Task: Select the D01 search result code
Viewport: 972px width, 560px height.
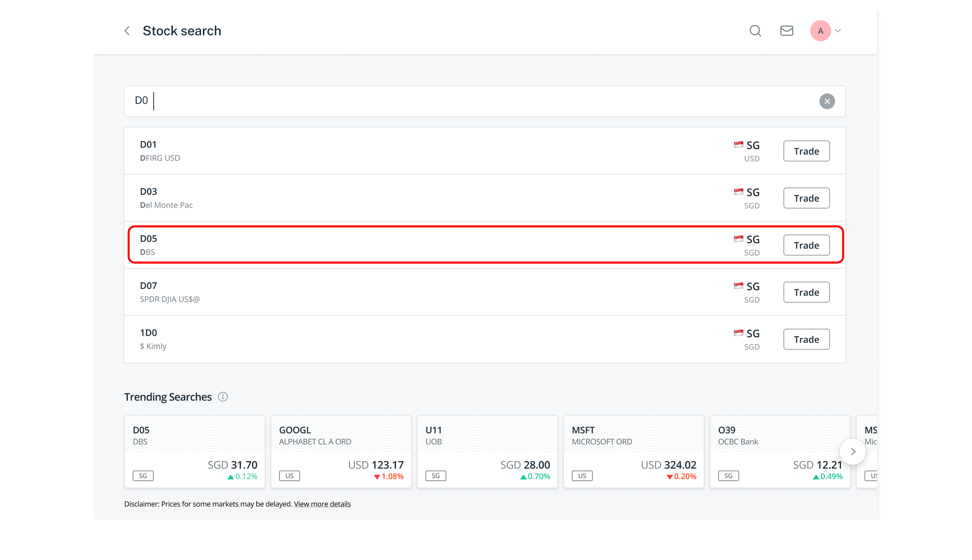Action: [148, 145]
